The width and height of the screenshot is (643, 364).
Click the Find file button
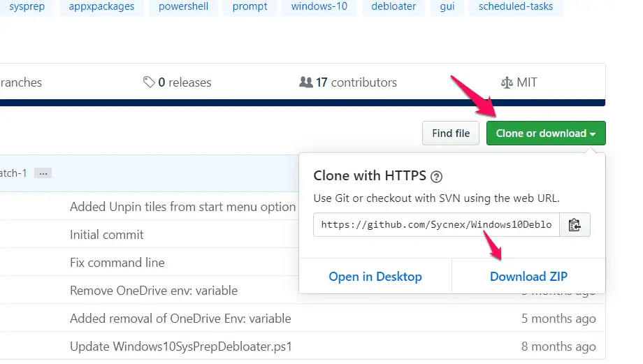tap(451, 133)
